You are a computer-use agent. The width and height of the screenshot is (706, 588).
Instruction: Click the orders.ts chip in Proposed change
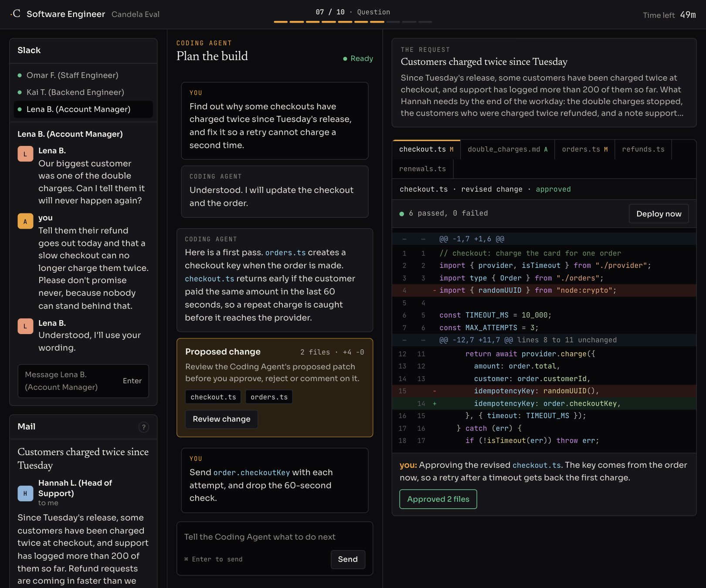click(269, 397)
